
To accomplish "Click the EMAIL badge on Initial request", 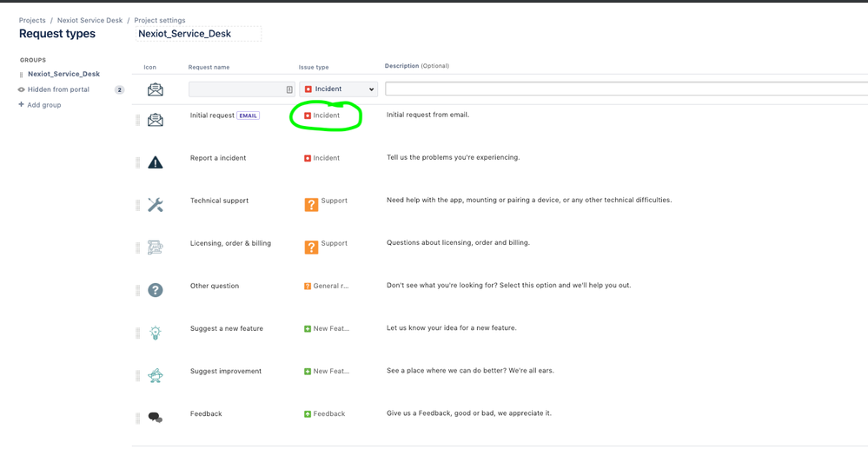I will pos(248,115).
